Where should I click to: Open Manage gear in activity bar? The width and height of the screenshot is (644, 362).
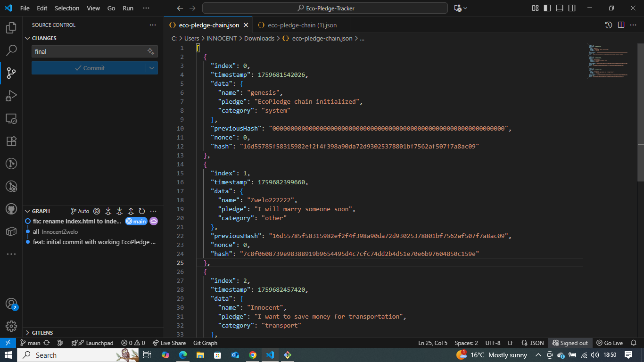[x=11, y=326]
